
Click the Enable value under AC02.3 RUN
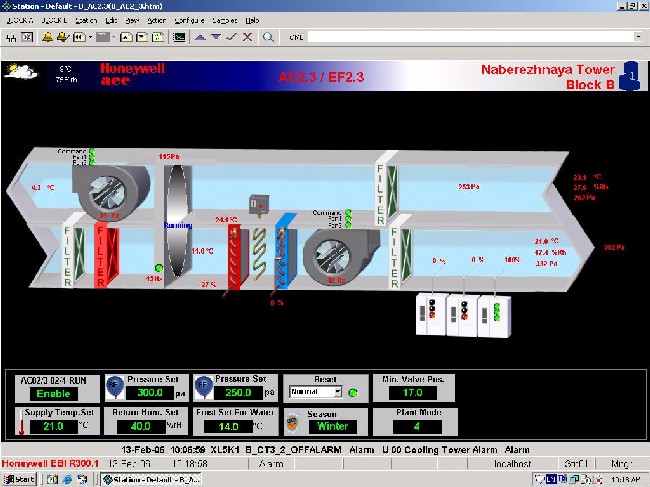click(x=53, y=394)
